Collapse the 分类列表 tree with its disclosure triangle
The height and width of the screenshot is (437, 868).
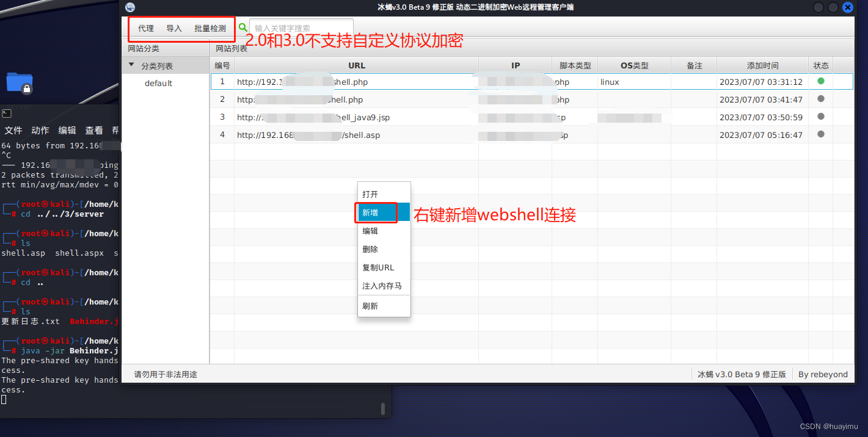(x=131, y=65)
